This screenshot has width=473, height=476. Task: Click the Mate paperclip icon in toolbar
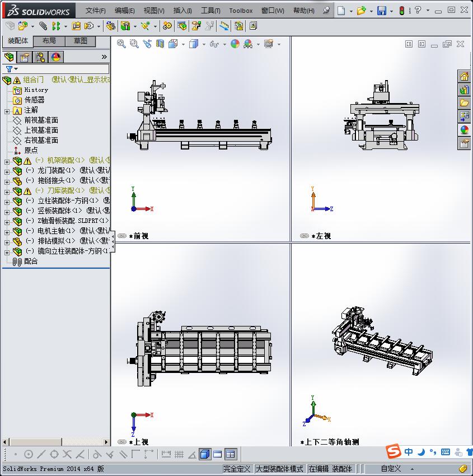pos(44,26)
